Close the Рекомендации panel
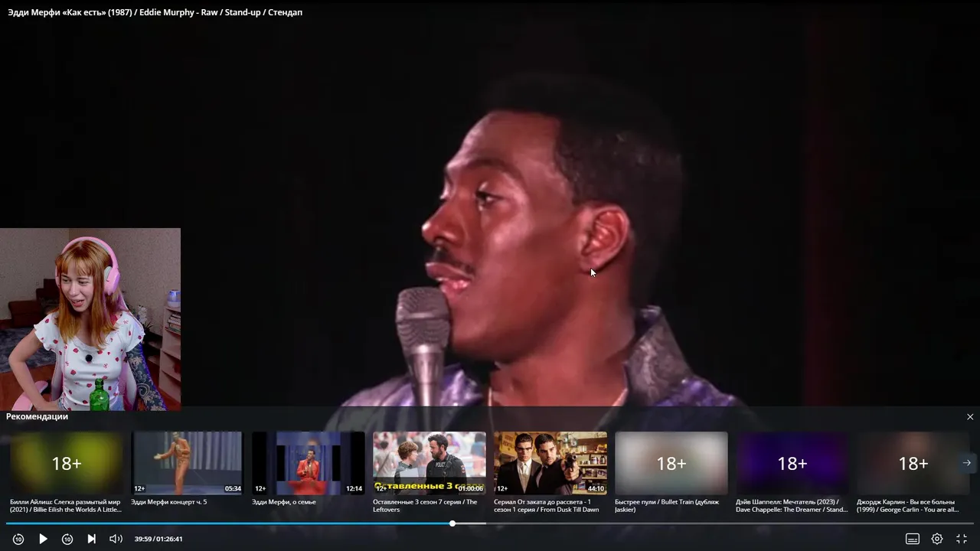 point(970,417)
